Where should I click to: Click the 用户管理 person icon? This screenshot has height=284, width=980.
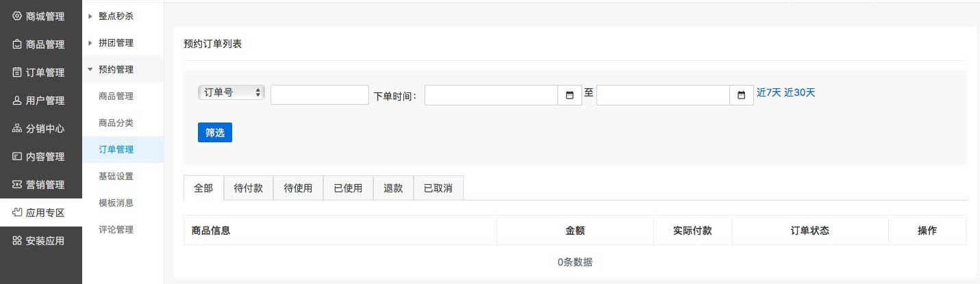pyautogui.click(x=17, y=100)
